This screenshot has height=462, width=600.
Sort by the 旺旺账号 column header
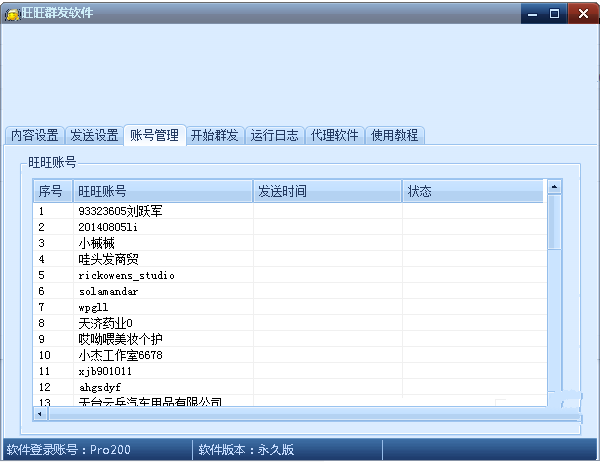click(x=163, y=191)
